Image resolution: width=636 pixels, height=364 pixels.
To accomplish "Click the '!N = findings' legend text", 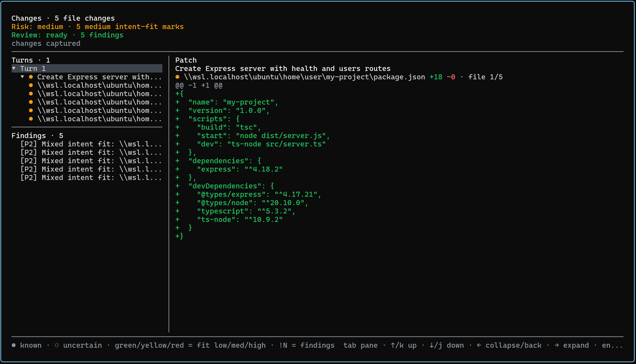I will click(306, 345).
